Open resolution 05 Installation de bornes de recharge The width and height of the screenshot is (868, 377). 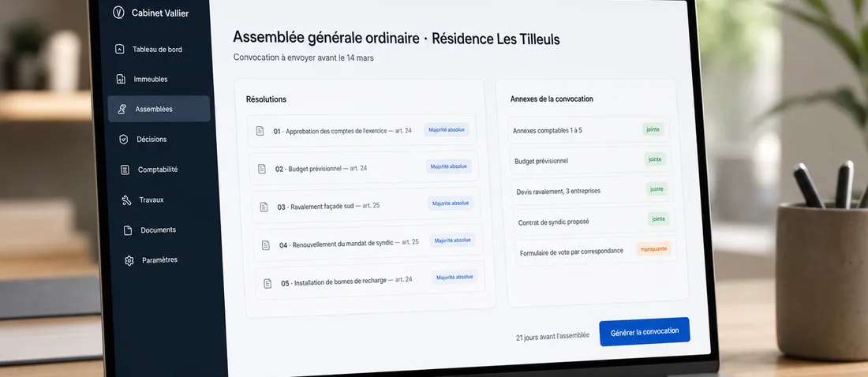coord(370,281)
